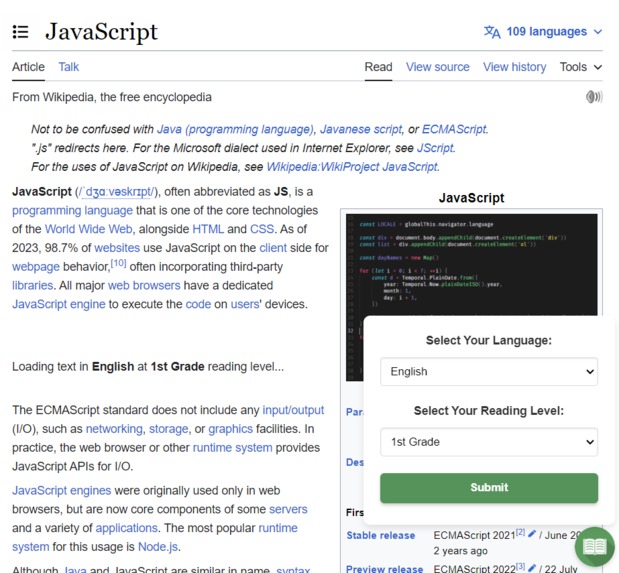Open the View history tab
The image size is (619, 573).
coord(514,67)
